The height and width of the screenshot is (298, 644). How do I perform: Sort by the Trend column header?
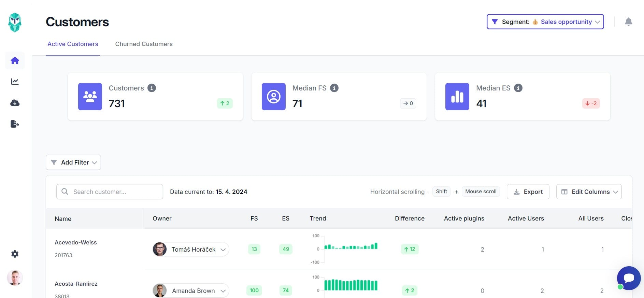[318, 218]
